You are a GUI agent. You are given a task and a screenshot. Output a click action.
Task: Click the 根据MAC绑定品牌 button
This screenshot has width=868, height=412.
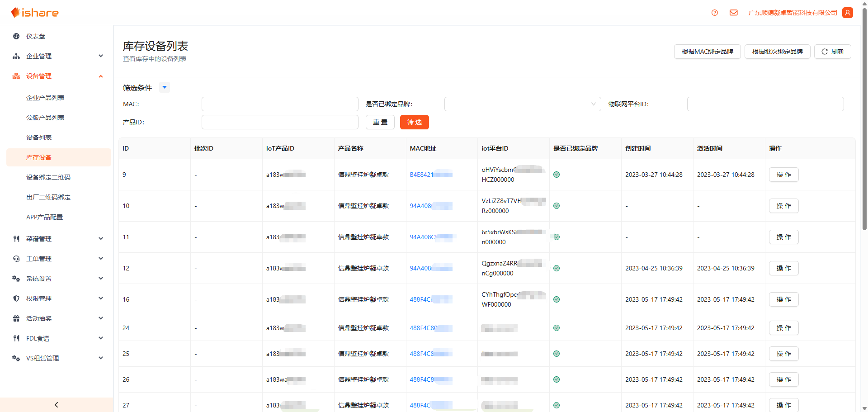[x=707, y=52]
